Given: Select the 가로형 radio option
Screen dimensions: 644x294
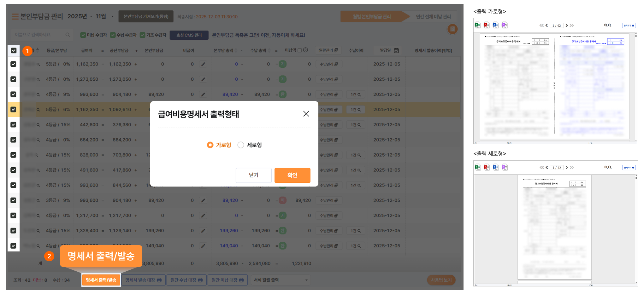Looking at the screenshot, I should [x=210, y=145].
